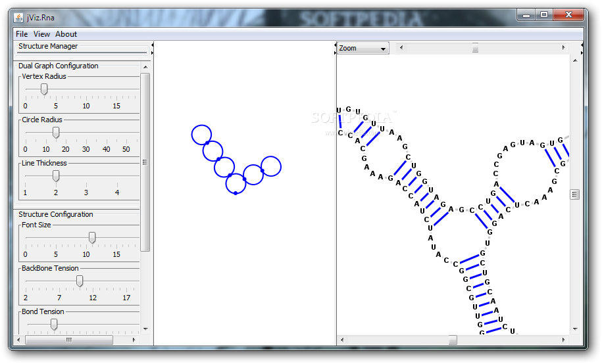Click the BackBone Tension label
This screenshot has height=364, width=602.
pos(50,267)
